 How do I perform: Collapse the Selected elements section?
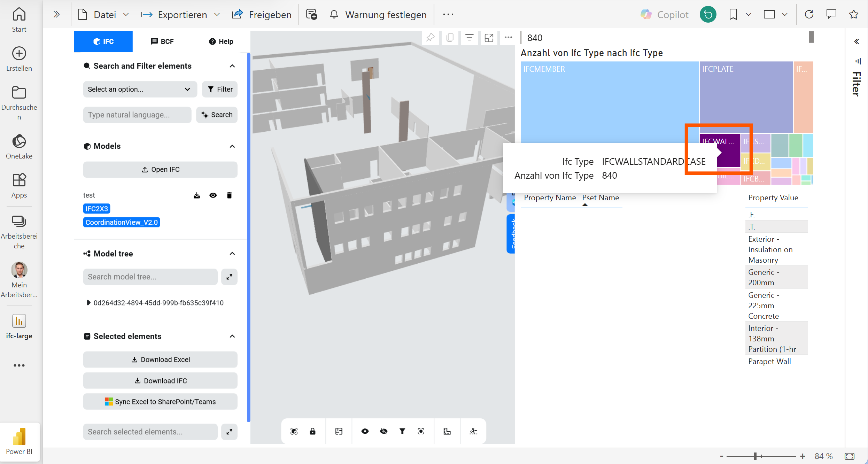[x=232, y=337]
